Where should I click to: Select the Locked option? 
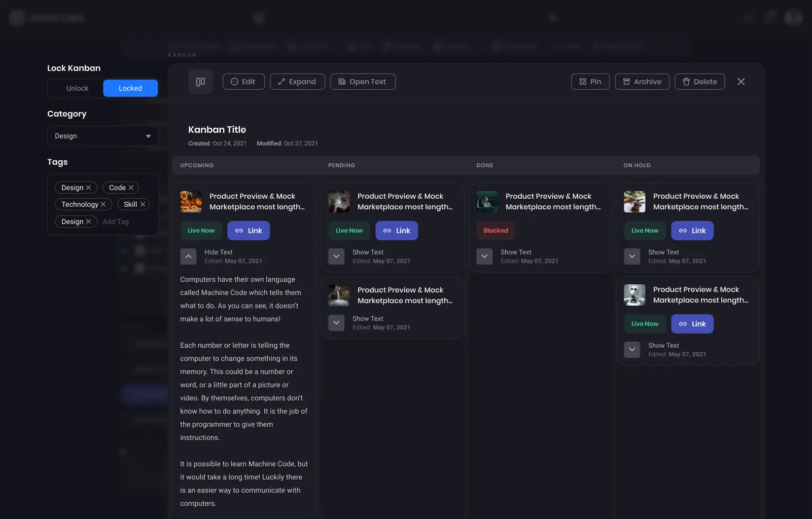130,88
